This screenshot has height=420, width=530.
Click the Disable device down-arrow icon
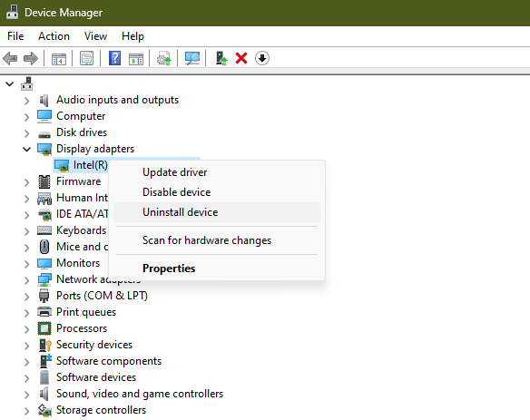pos(262,58)
